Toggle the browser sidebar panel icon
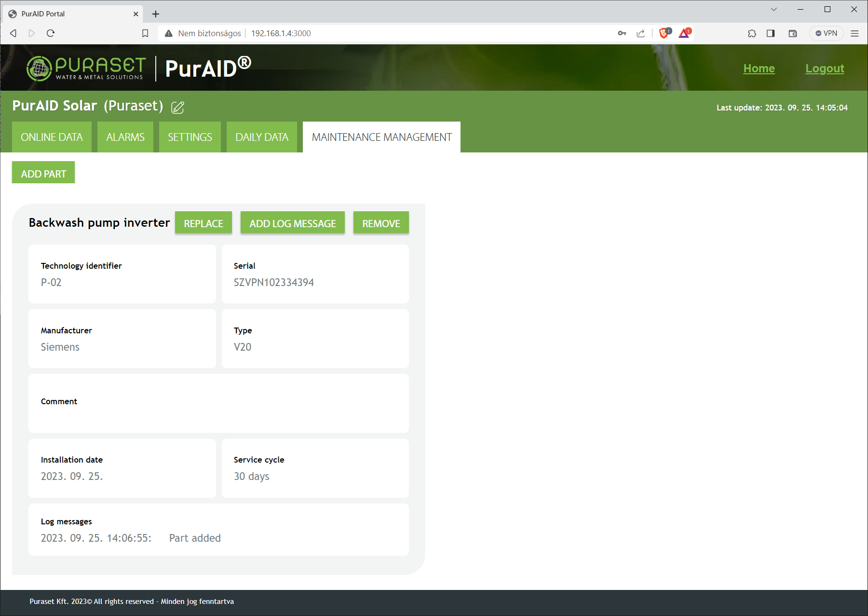This screenshot has width=868, height=616. tap(771, 33)
